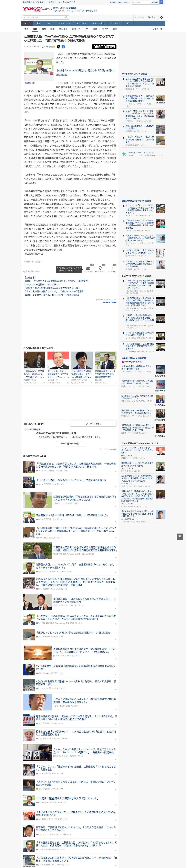186x868 pixels.
Task: Open the エキスパート tab
Action: click(64, 23)
